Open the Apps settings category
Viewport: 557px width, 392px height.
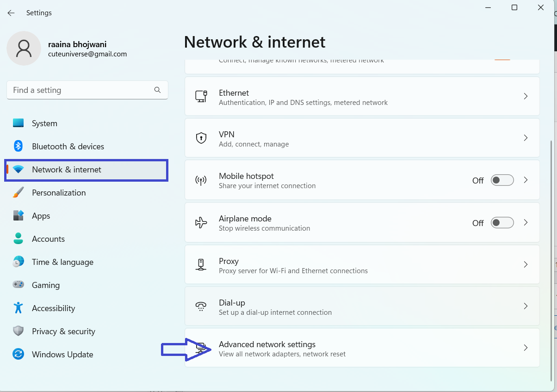pyautogui.click(x=41, y=216)
